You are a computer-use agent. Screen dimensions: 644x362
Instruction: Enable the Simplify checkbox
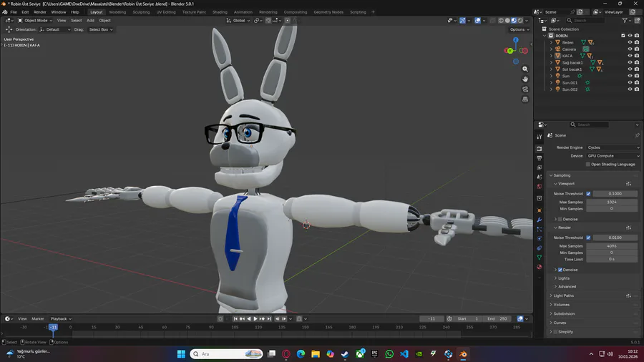tap(555, 332)
